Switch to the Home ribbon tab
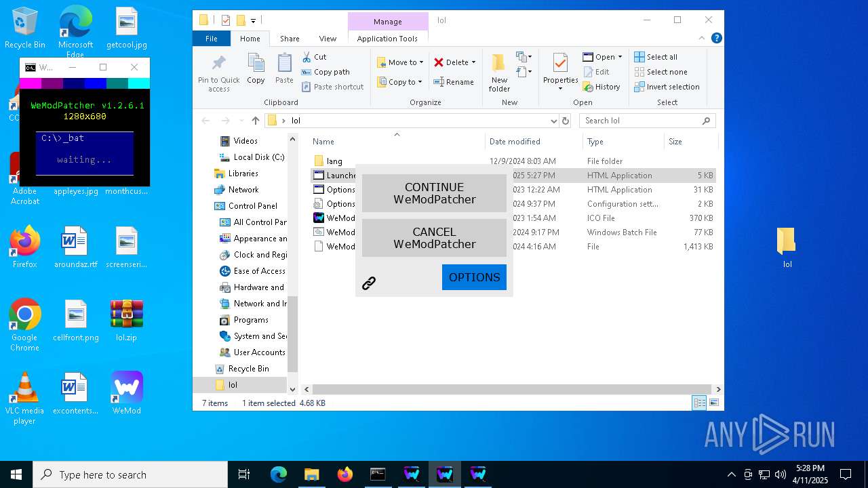868x488 pixels. coord(250,39)
